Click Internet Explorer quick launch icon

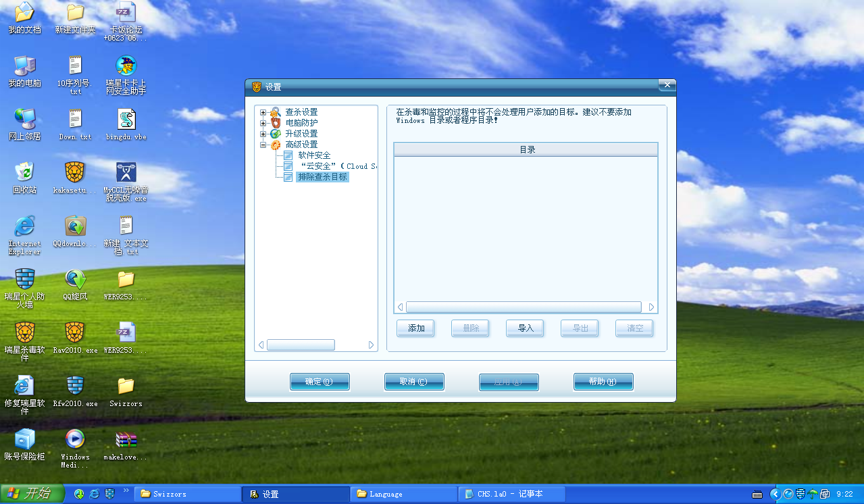pyautogui.click(x=95, y=494)
